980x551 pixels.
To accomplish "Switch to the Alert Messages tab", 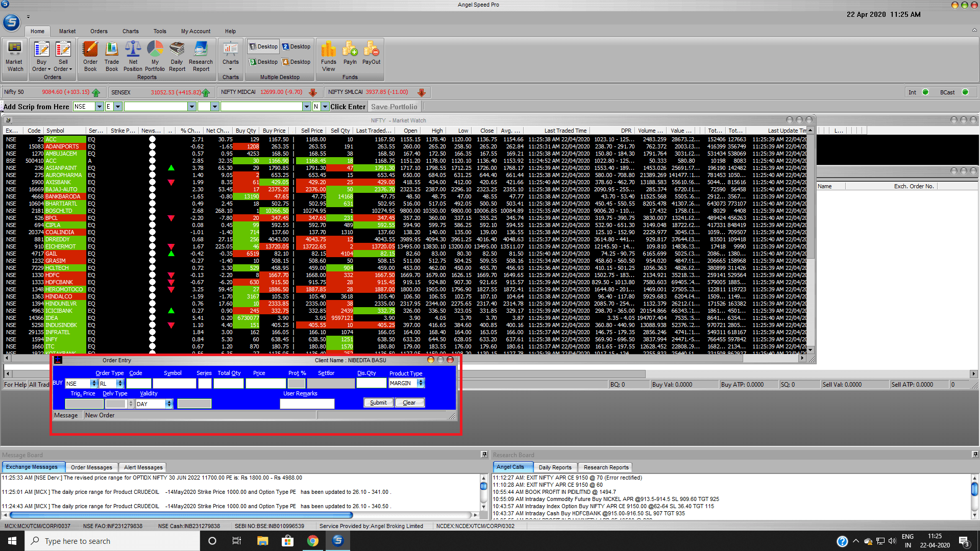I will click(143, 467).
